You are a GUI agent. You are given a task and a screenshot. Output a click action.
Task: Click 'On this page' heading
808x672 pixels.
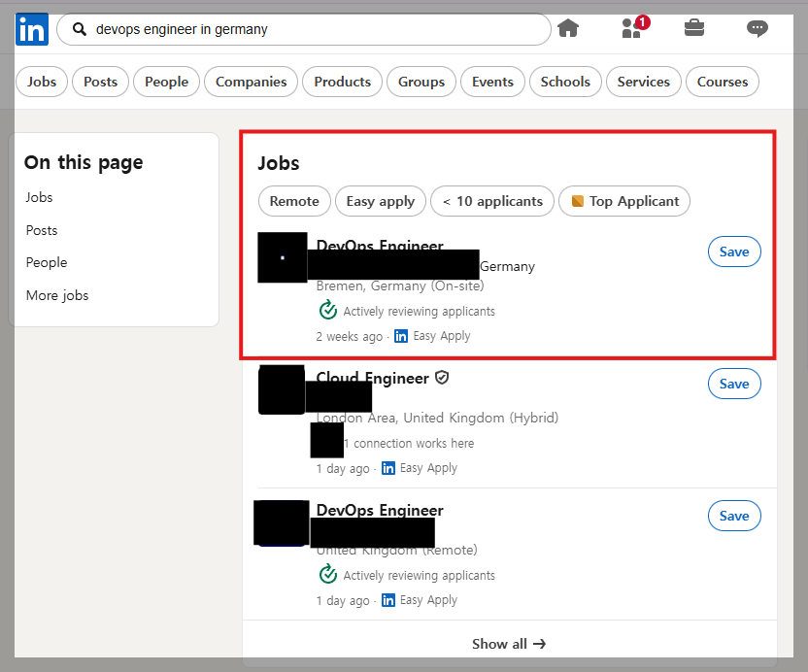coord(84,162)
